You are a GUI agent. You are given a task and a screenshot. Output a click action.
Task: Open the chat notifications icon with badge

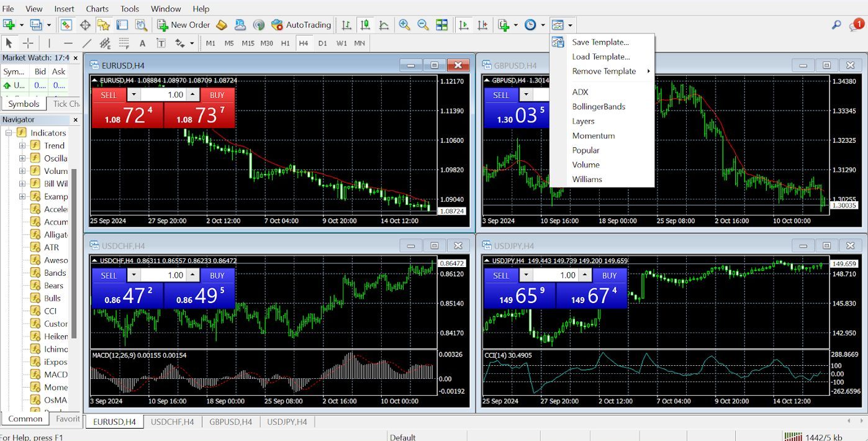[x=857, y=25]
